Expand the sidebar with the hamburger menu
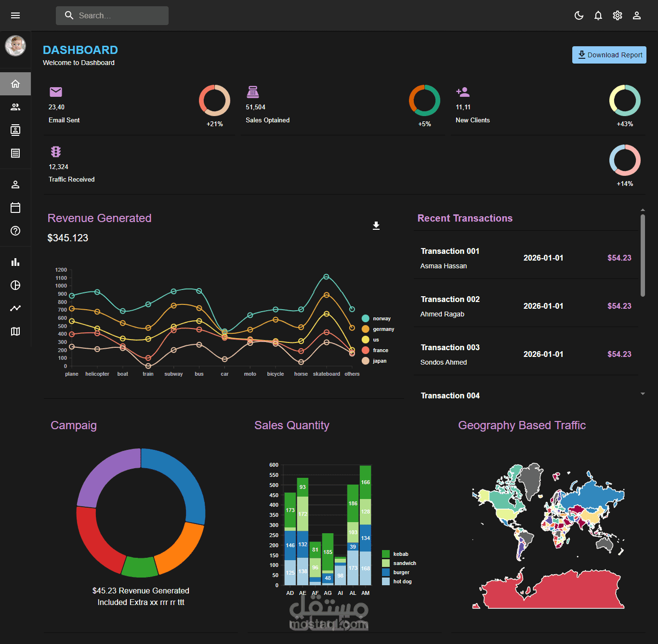Image resolution: width=658 pixels, height=644 pixels. [15, 15]
